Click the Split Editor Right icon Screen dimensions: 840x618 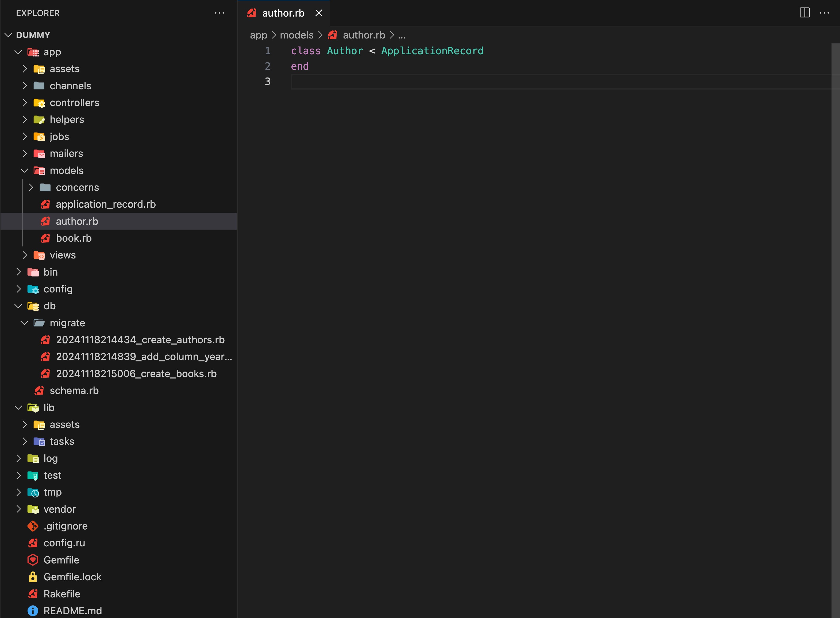point(804,13)
